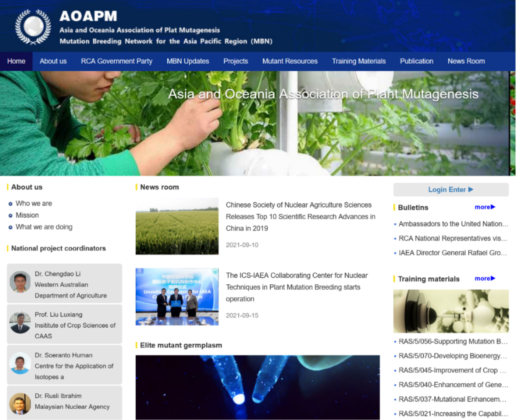Click the wheat field news thumbnail
This screenshot has height=420, width=523.
(177, 226)
